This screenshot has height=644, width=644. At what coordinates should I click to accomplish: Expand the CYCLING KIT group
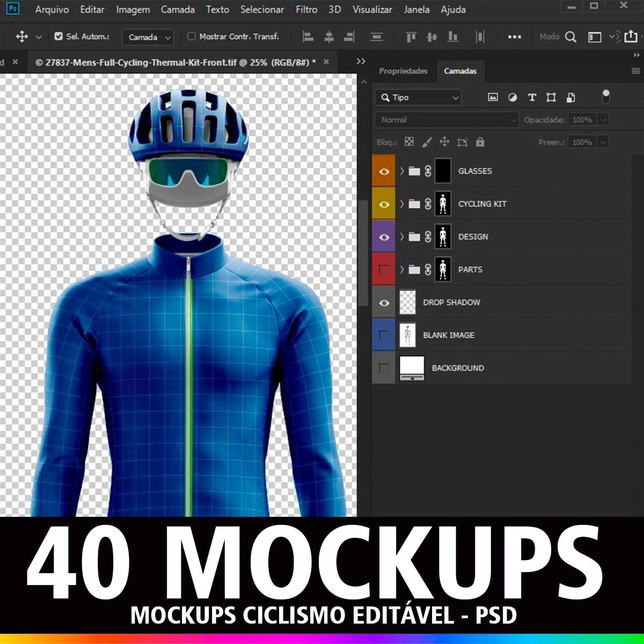point(401,204)
